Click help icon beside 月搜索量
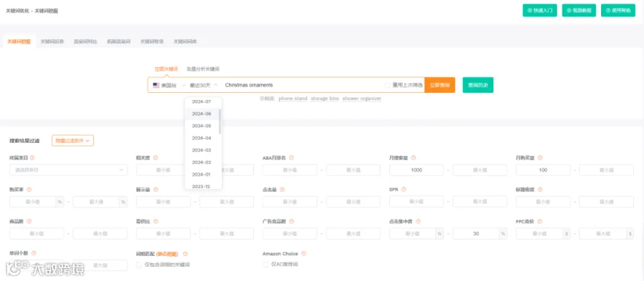Screen dimensions: 644x281 [x=414, y=158]
